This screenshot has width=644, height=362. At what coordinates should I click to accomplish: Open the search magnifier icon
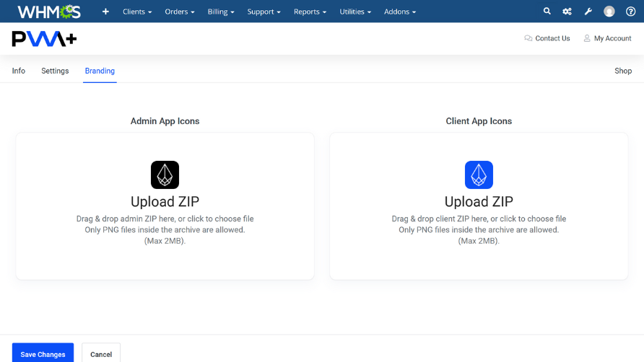pos(547,12)
